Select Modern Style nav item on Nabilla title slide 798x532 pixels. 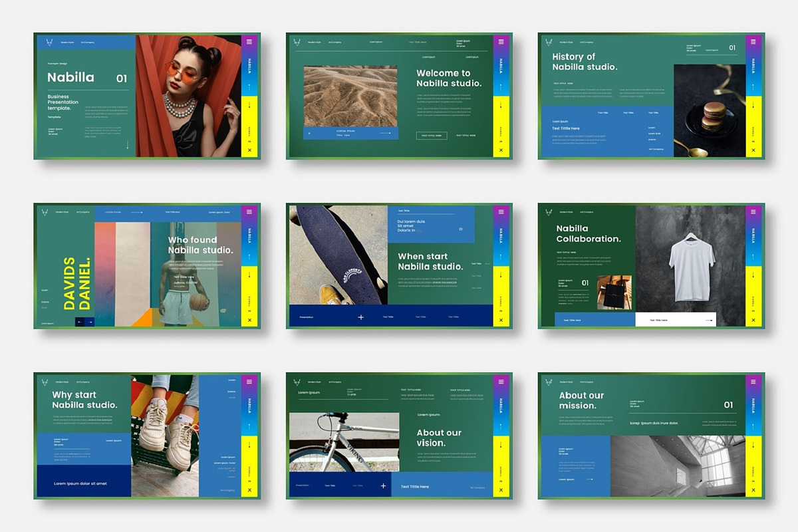[68, 42]
